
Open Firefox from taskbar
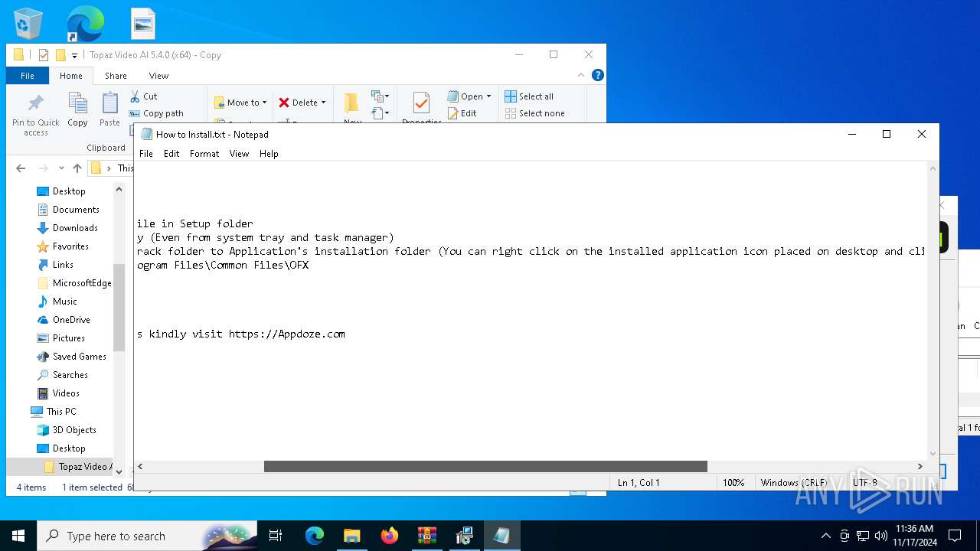(390, 536)
